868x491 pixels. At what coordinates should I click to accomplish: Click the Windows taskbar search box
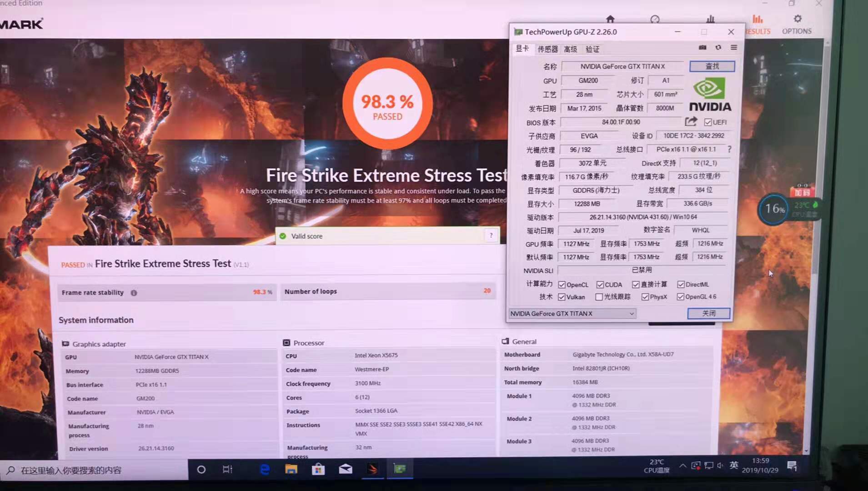click(x=94, y=470)
